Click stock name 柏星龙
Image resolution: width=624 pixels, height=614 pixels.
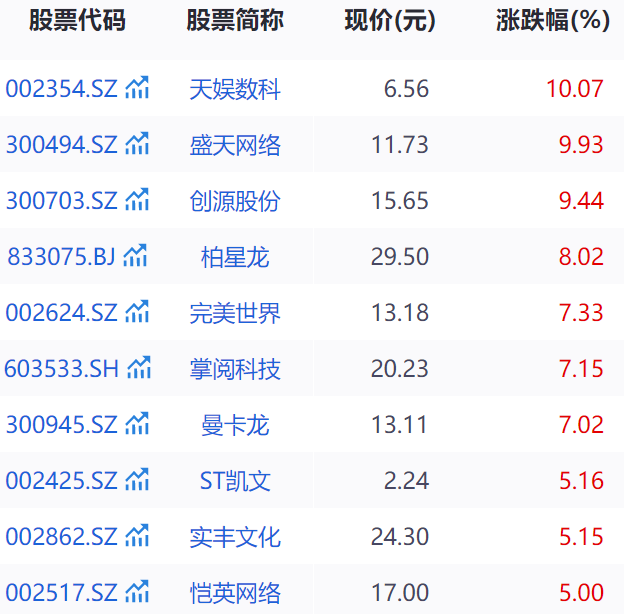[235, 257]
